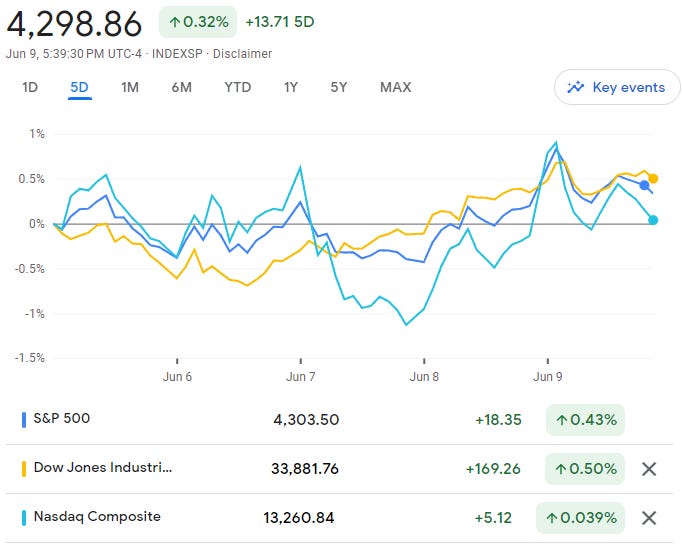The width and height of the screenshot is (682, 544).
Task: Click the +169.26 point change
Action: [x=493, y=469]
